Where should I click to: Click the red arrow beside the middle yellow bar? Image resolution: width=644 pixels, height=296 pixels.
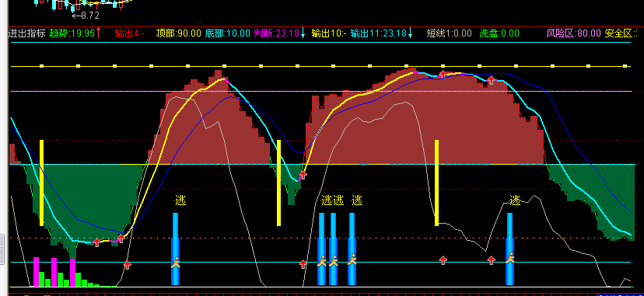click(303, 175)
